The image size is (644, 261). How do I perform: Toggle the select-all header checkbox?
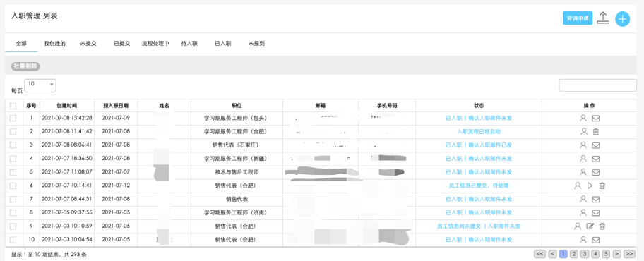(x=13, y=106)
